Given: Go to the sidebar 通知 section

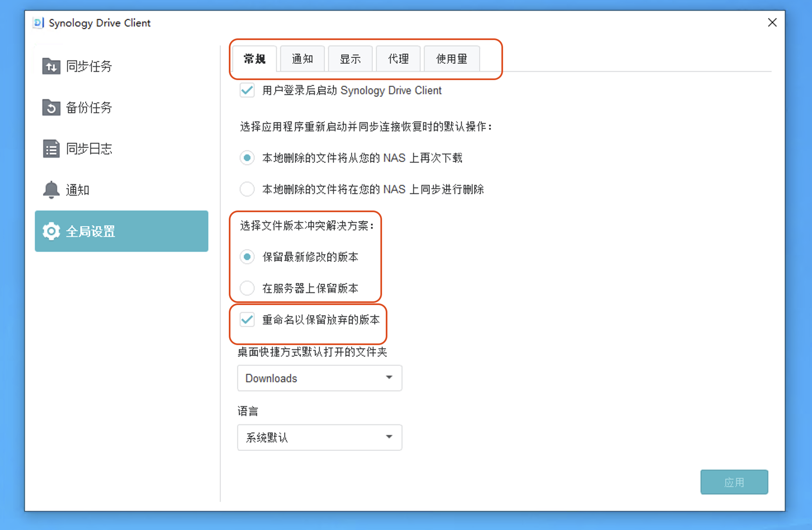Looking at the screenshot, I should pos(121,190).
